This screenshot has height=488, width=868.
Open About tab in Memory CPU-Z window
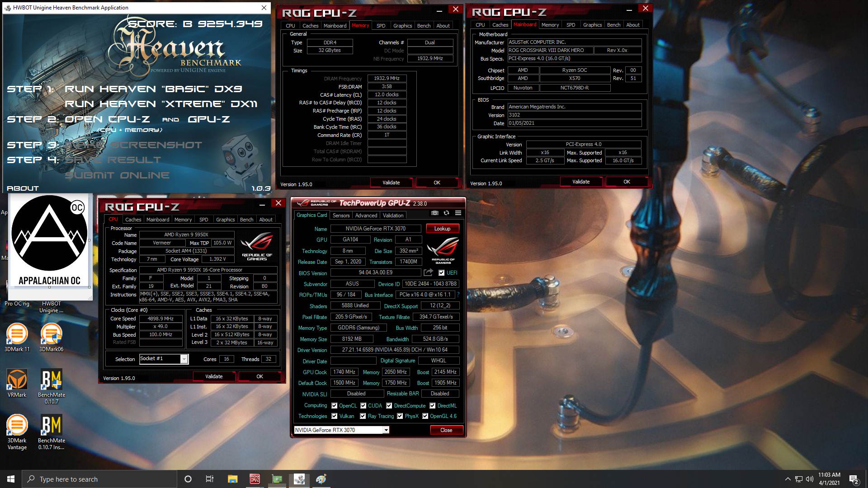tap(443, 26)
